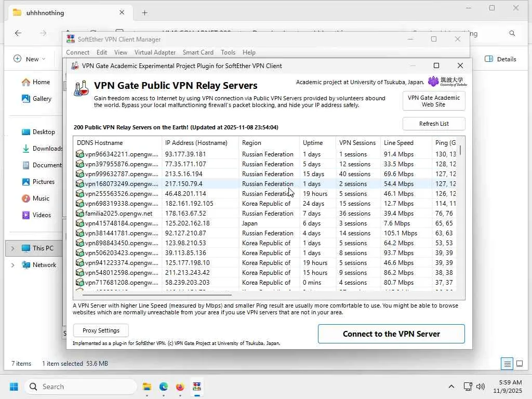Open Proxy Settings
Screen dimensions: 532x399
pyautogui.click(x=101, y=330)
